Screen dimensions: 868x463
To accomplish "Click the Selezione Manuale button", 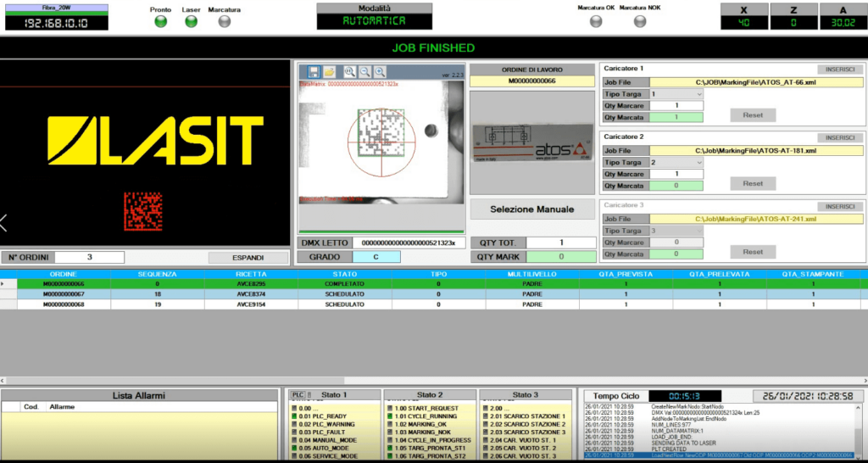I will tap(532, 209).
